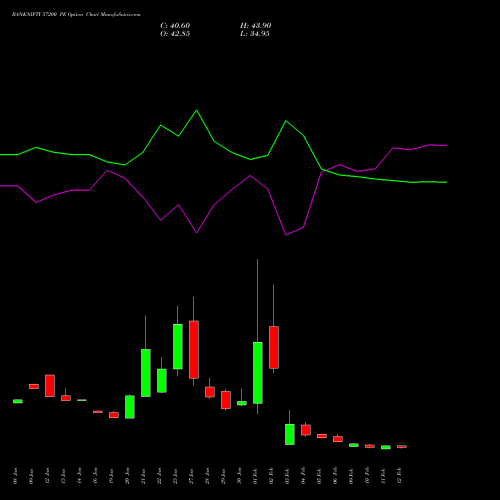The width and height of the screenshot is (500, 500).
Task: Click the green candle for 23 Jan
Action: tap(178, 346)
